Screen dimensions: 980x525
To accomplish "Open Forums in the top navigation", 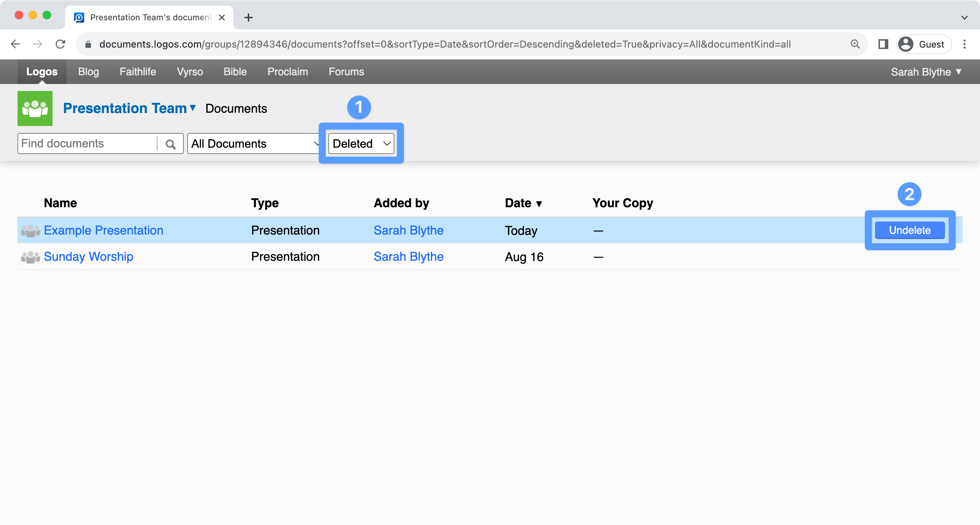I will point(346,71).
